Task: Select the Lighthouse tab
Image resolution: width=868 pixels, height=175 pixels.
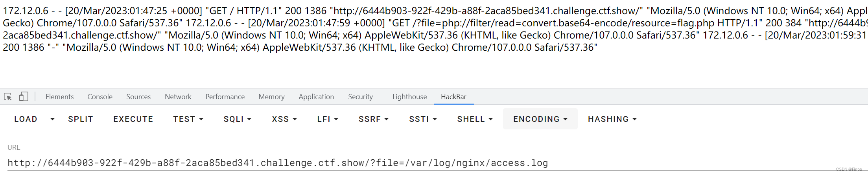Action: click(x=409, y=97)
